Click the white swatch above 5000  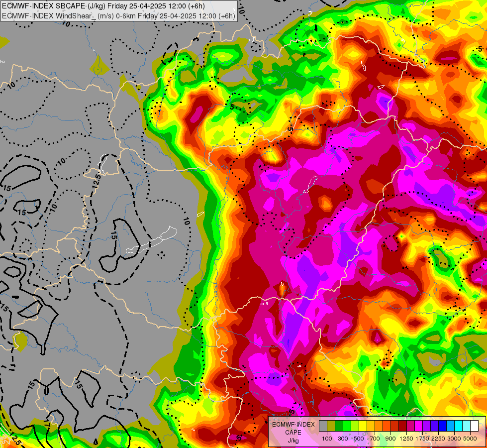coord(475,426)
